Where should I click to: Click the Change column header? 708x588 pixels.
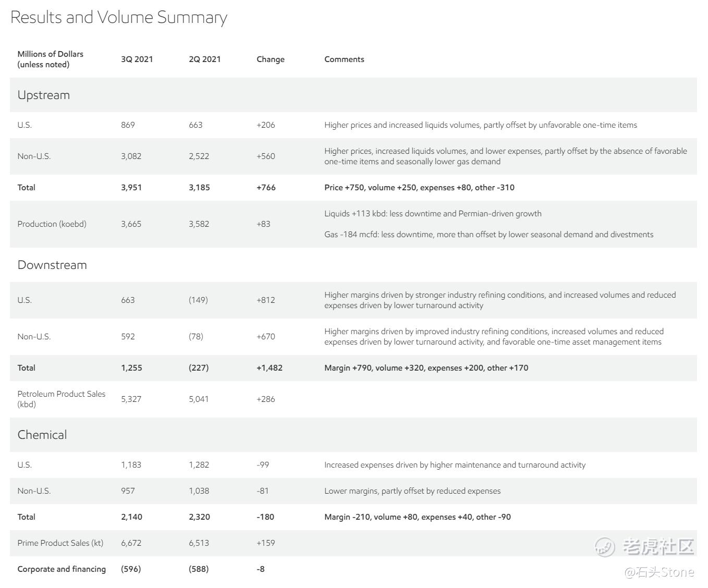(270, 59)
